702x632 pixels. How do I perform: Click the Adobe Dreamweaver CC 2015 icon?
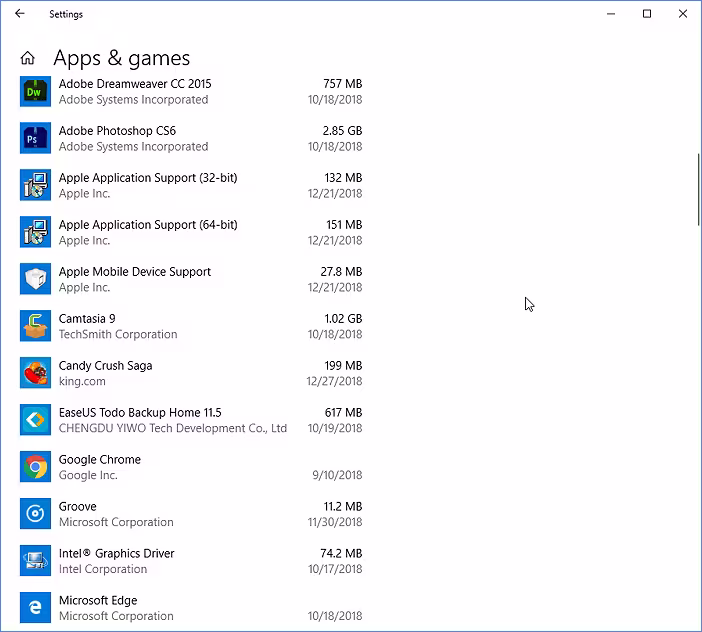click(x=35, y=92)
